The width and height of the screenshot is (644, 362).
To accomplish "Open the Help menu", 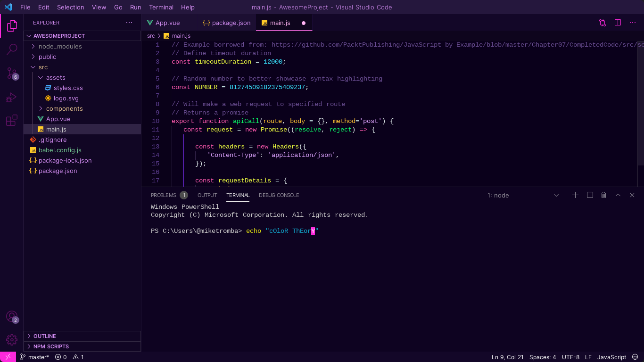I will pos(188,7).
